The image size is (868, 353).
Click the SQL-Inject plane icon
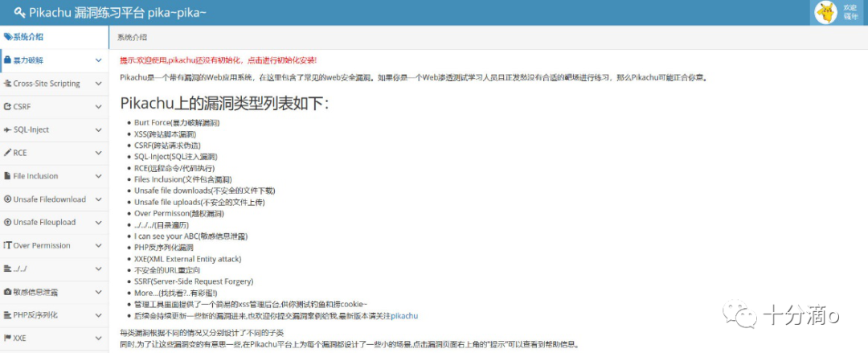click(8, 129)
